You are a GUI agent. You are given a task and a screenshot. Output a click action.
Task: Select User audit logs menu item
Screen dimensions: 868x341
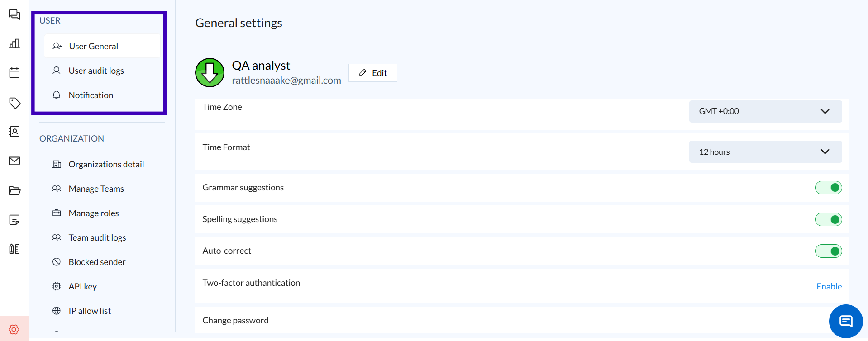pos(96,71)
